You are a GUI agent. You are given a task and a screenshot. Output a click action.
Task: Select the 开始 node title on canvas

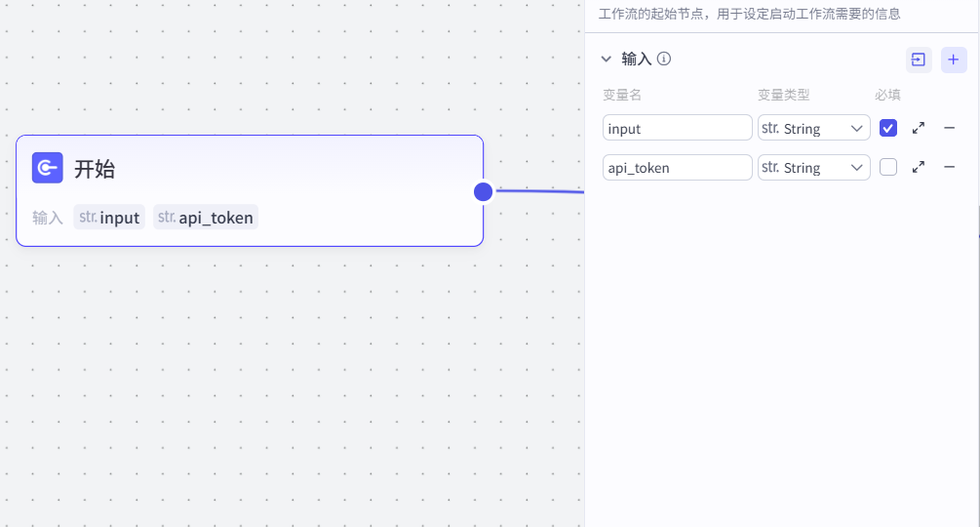click(x=95, y=169)
